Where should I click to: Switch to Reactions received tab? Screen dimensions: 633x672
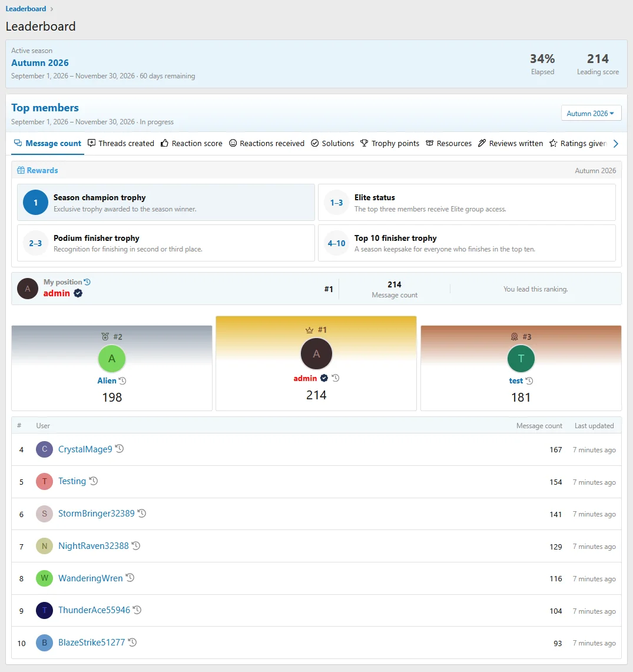click(267, 143)
